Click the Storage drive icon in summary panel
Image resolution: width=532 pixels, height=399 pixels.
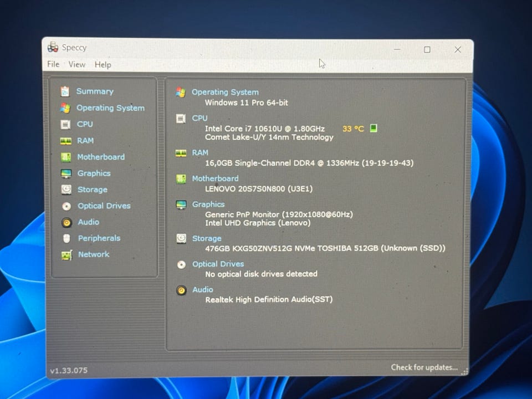(181, 238)
